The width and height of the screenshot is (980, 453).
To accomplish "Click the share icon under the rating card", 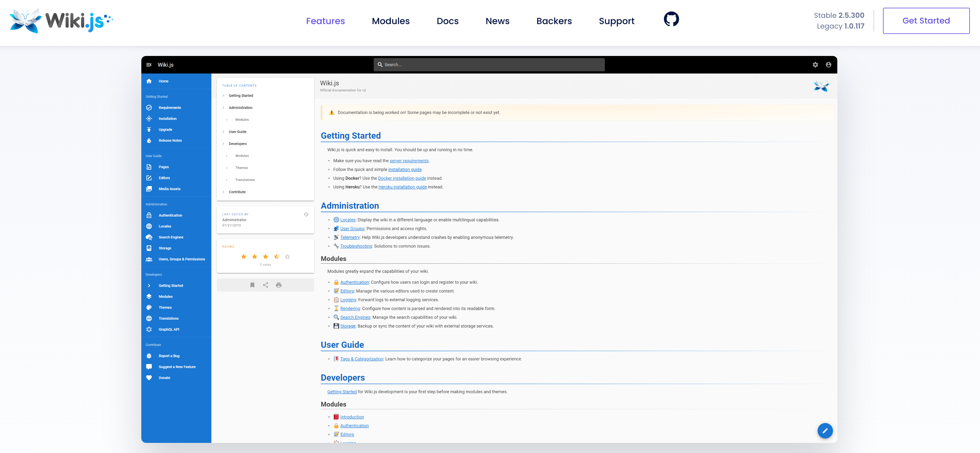I will click(x=266, y=285).
